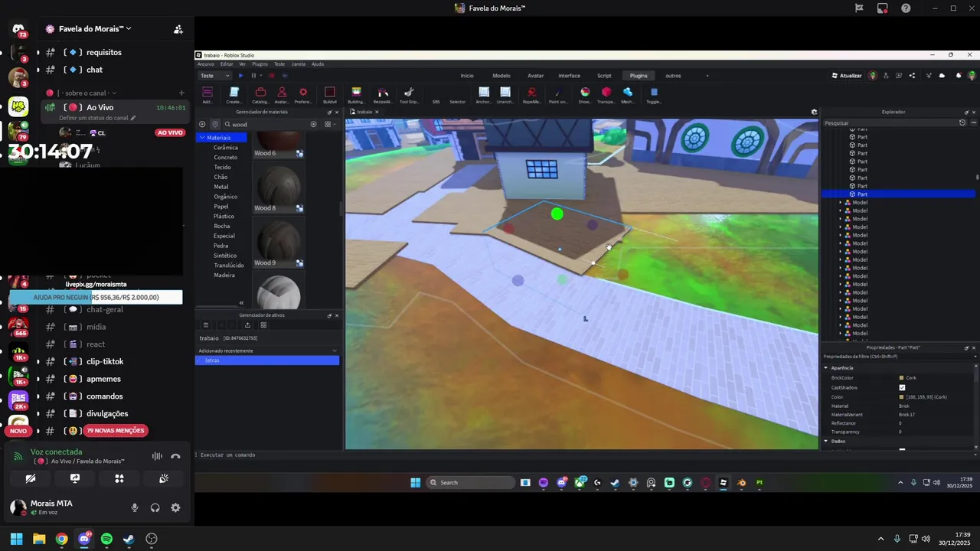Click the red Stop test button
980x551 pixels.
271,76
